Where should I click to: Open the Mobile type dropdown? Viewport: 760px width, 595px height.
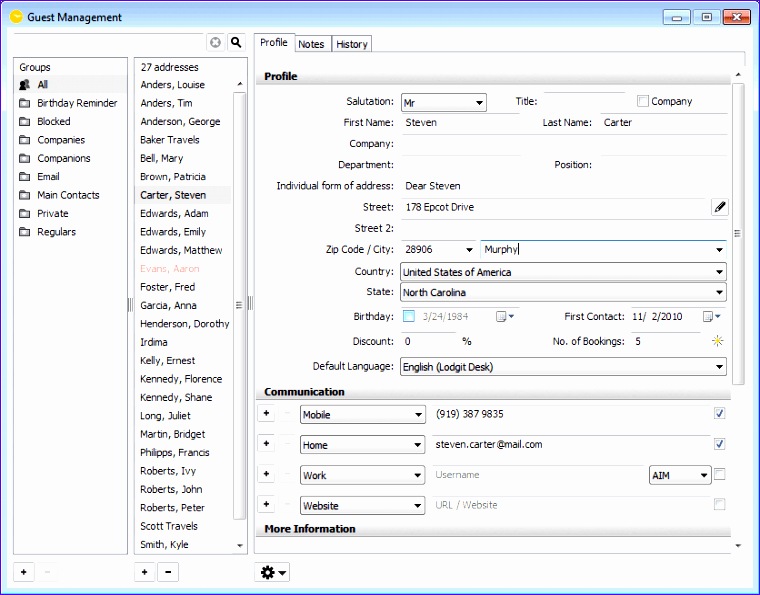(363, 415)
